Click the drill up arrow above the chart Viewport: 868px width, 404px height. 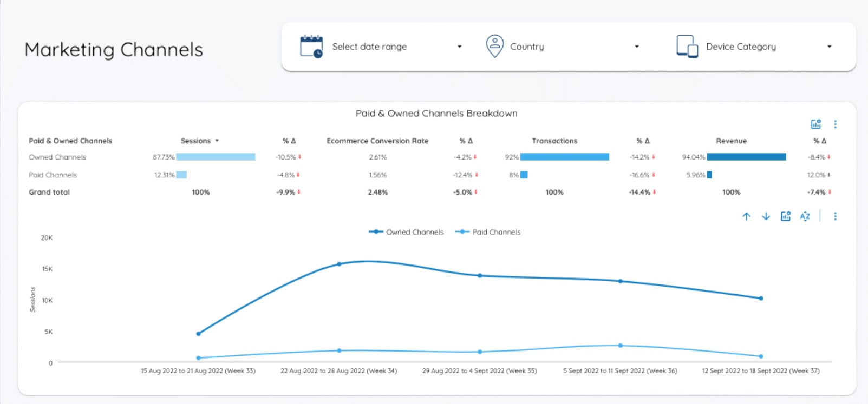coord(747,216)
